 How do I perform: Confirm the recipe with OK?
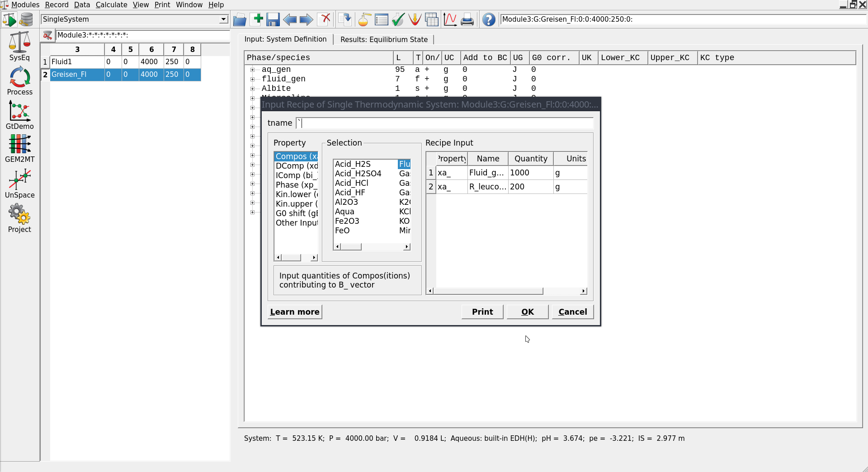tap(528, 312)
